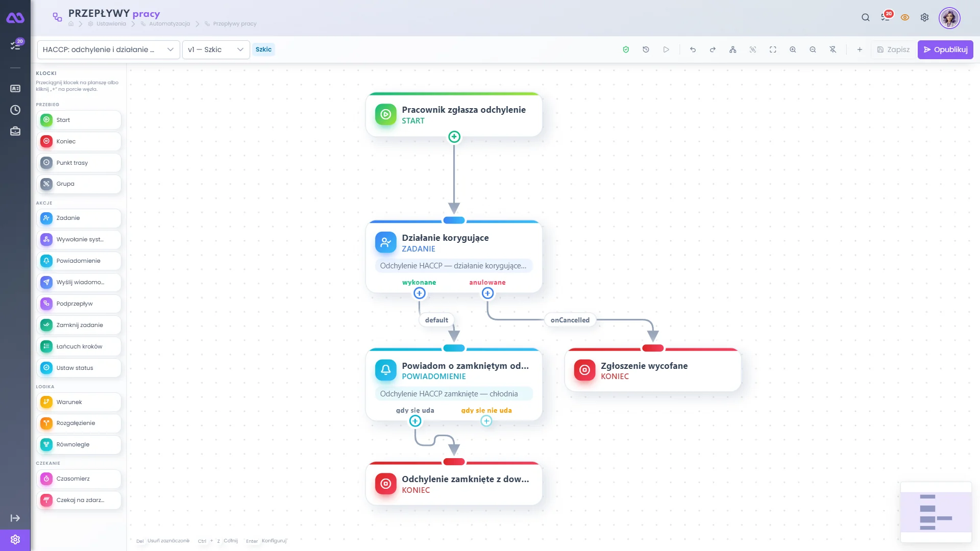Click the auto-layout hierarchy icon

click(x=733, y=49)
